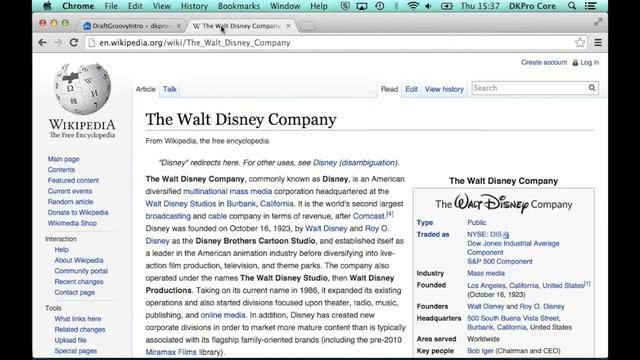Open Donate to Wikipedia link
Screen dimensions: 640x360
[78, 212]
